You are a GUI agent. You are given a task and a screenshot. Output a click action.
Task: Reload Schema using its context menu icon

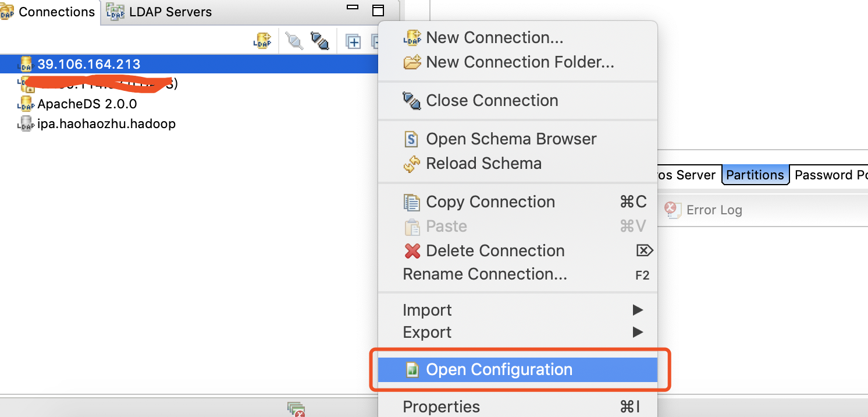412,163
